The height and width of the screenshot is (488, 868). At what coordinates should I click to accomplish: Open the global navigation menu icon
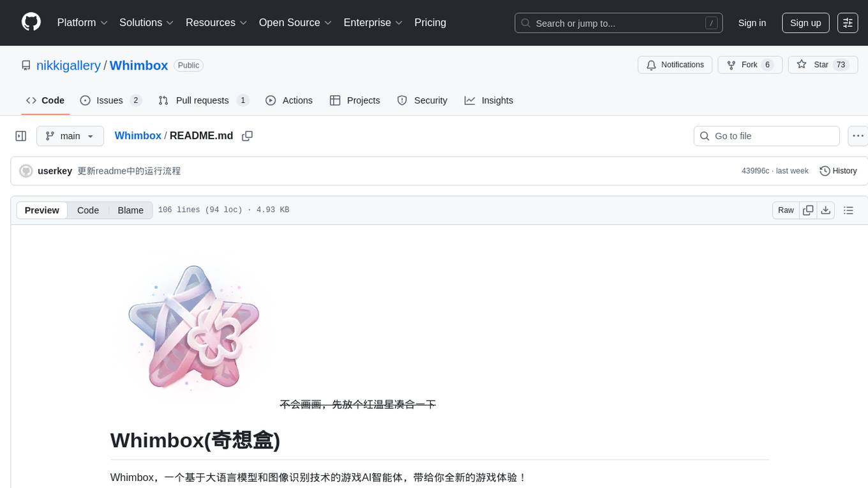click(848, 23)
